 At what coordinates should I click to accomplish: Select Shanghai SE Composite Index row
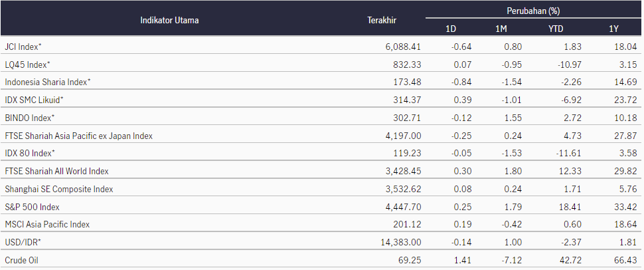tap(322, 189)
